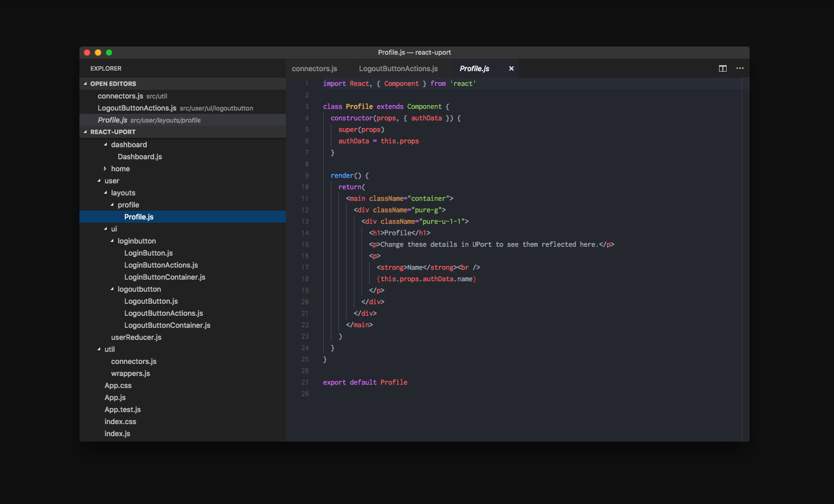Image resolution: width=834 pixels, height=504 pixels.
Task: Open App.test.js file
Action: coord(123,410)
